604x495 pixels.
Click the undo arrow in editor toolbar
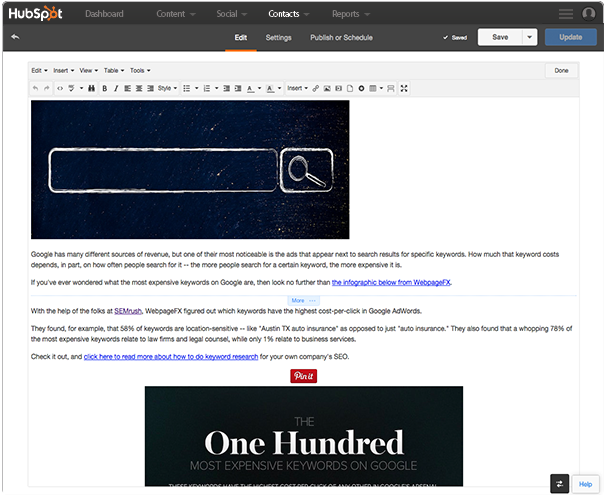coord(36,88)
